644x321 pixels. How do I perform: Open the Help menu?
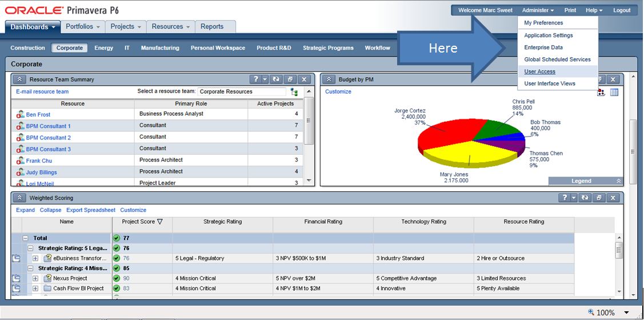pyautogui.click(x=594, y=10)
